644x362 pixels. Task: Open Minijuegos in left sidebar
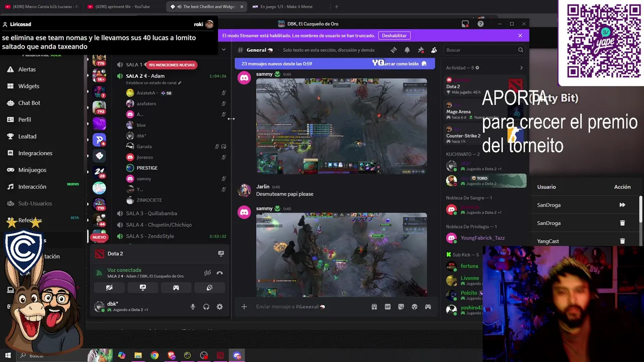coord(32,170)
